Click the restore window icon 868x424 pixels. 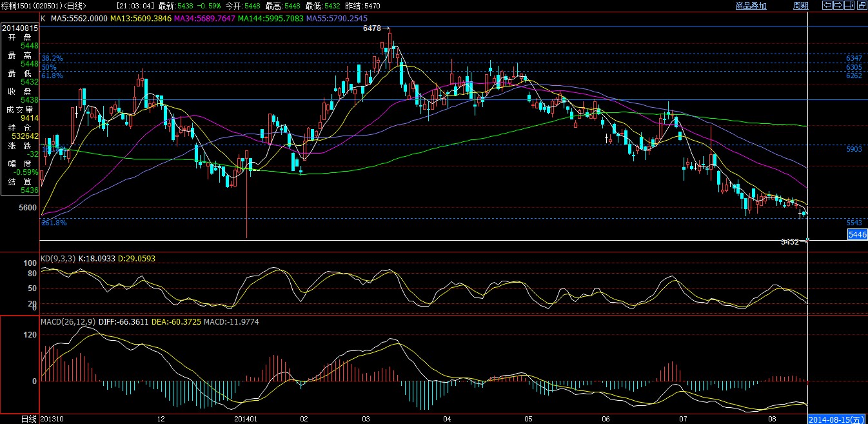(x=862, y=5)
